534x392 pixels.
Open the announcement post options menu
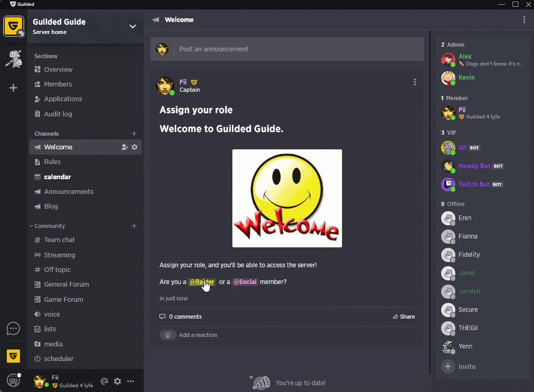tap(415, 82)
